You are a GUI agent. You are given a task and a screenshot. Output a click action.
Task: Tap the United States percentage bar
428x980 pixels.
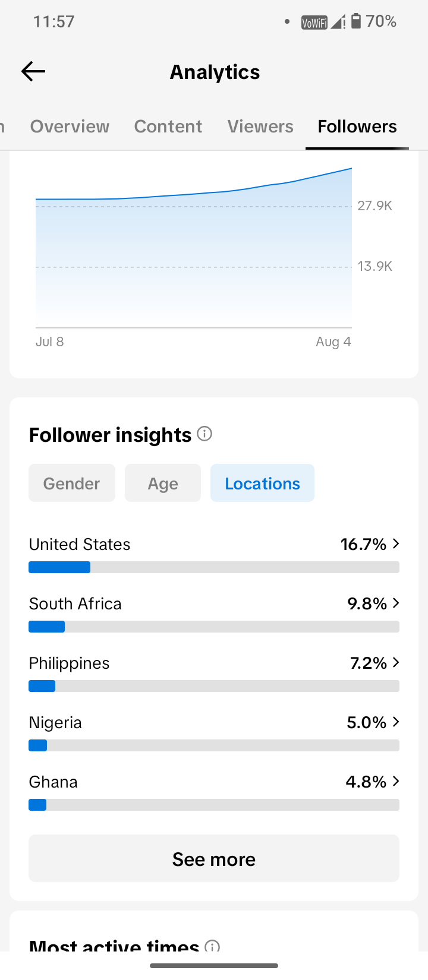pos(214,567)
